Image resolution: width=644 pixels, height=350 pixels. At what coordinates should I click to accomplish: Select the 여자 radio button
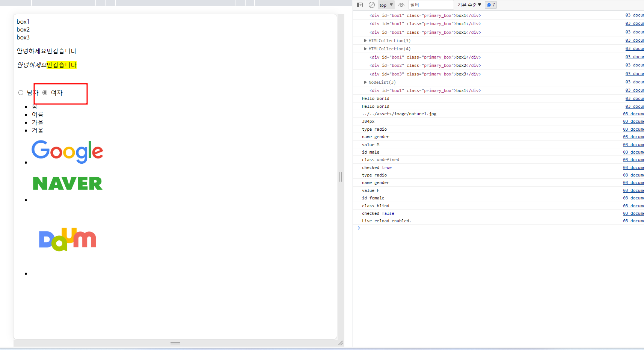click(45, 93)
